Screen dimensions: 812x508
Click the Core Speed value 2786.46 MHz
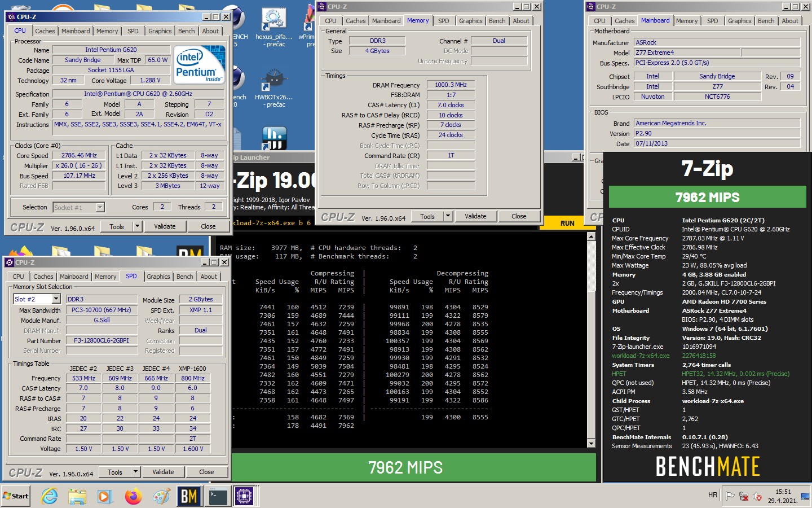[x=80, y=155]
